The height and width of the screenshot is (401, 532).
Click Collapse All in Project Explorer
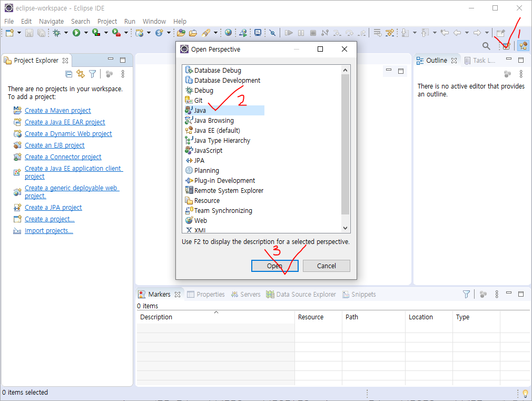point(68,74)
